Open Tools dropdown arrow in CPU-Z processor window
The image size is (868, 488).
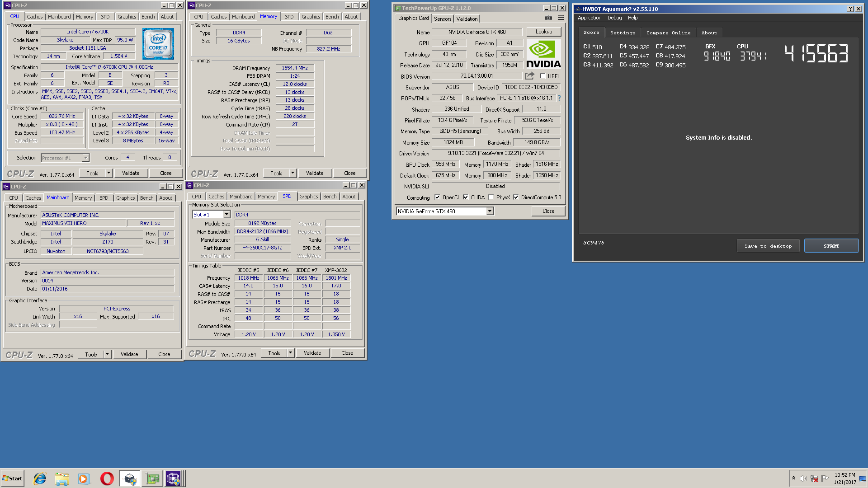coord(108,173)
